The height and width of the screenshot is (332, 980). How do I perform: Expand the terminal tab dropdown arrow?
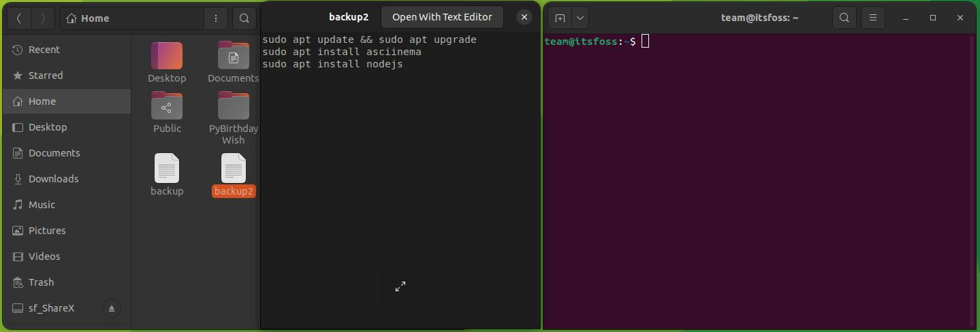[x=580, y=18]
